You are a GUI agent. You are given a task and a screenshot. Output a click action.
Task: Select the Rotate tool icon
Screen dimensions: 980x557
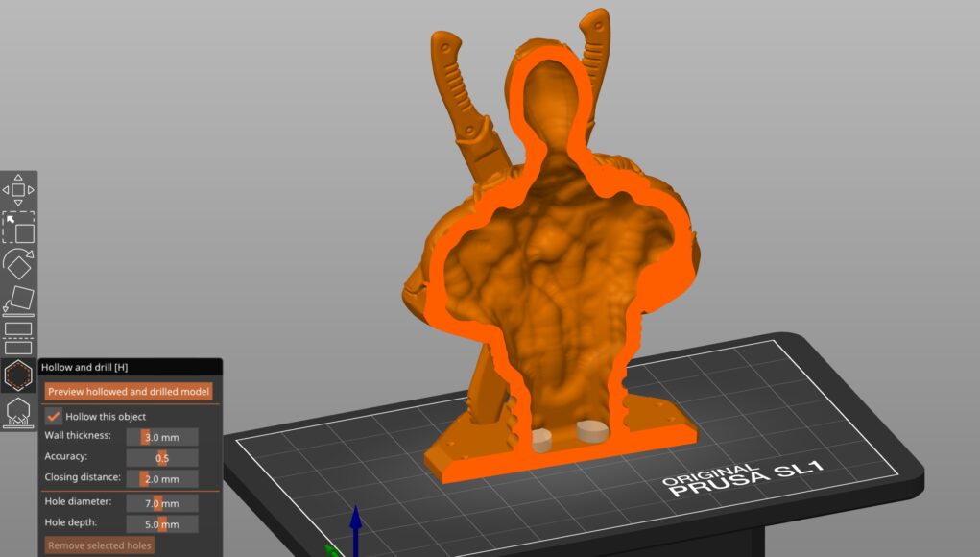(x=18, y=264)
